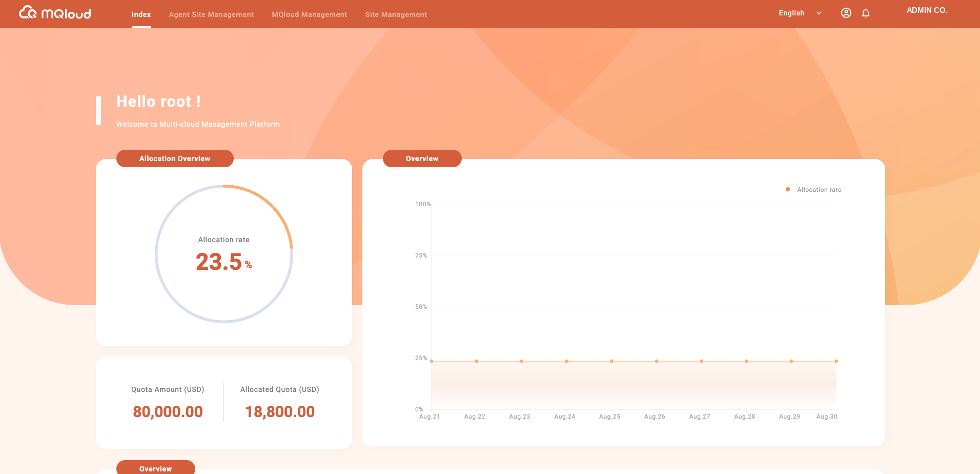Click the chart's Overview label
Viewport: 980px width, 474px height.
tap(422, 159)
